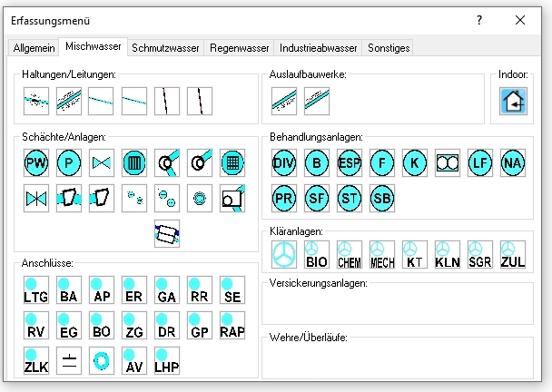The image size is (552, 392).
Task: Choose the BIO treatment plant icon
Action: click(x=317, y=254)
